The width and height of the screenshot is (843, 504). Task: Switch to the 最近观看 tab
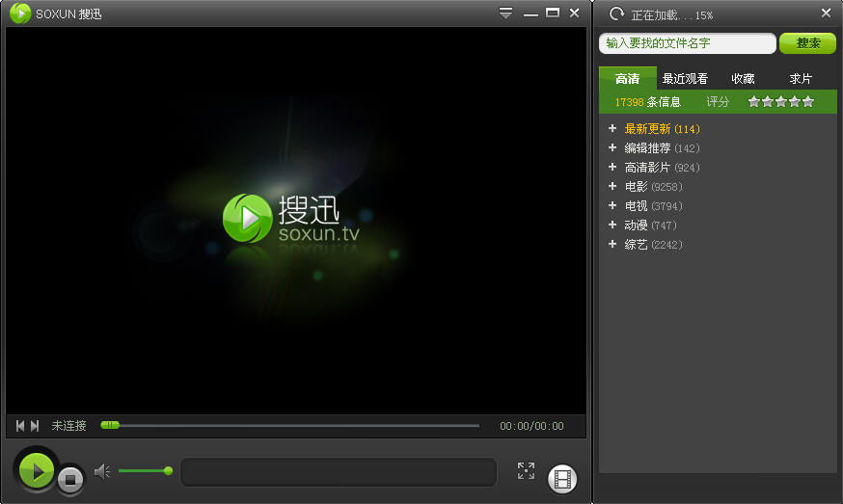coord(685,79)
